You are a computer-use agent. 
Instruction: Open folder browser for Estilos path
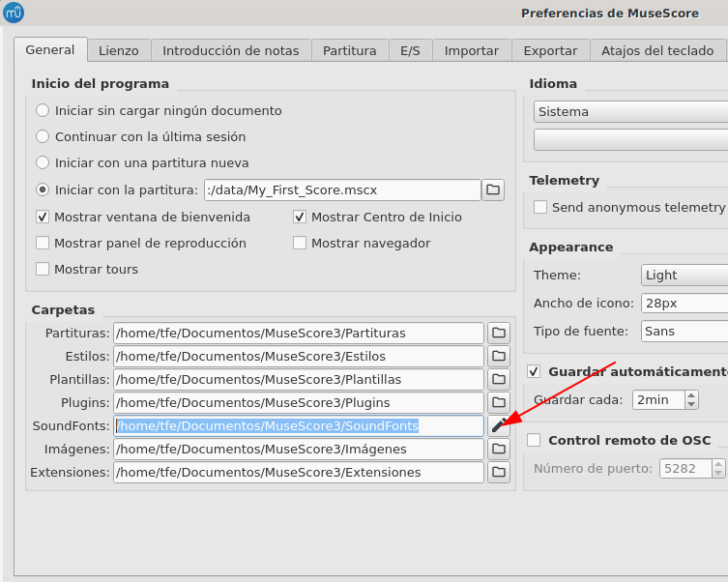(x=499, y=356)
